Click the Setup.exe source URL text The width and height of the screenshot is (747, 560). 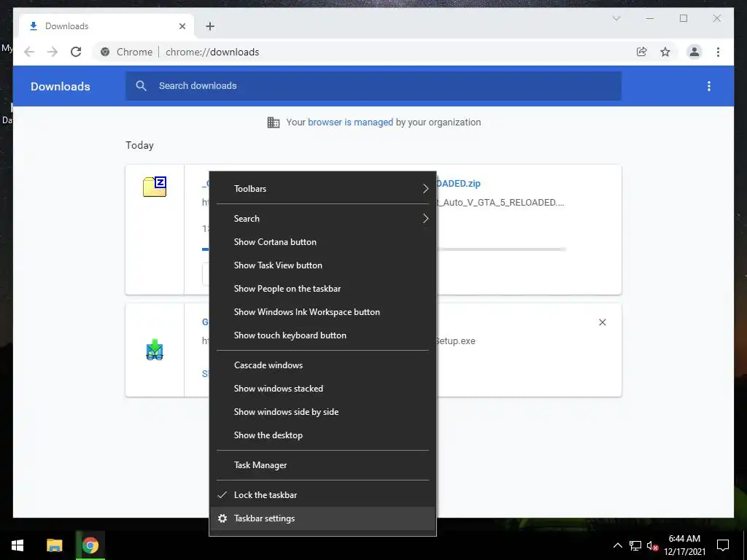click(456, 341)
